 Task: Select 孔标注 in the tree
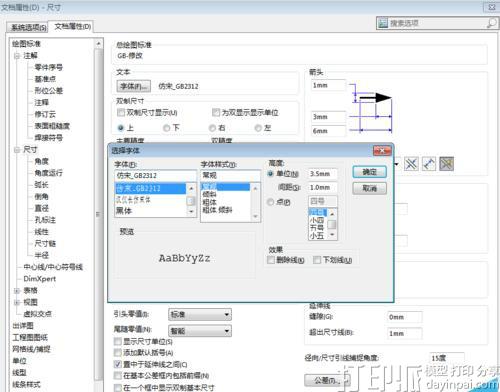[x=45, y=220]
